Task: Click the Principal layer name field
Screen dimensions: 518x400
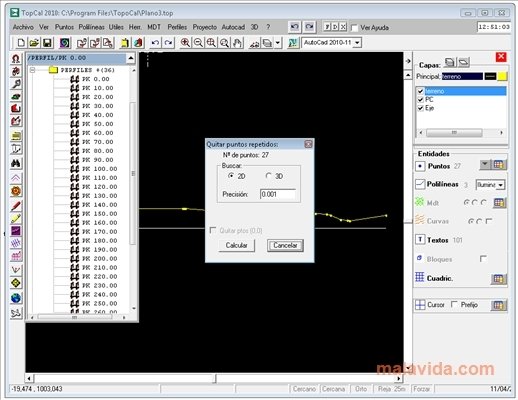Action: (462, 76)
